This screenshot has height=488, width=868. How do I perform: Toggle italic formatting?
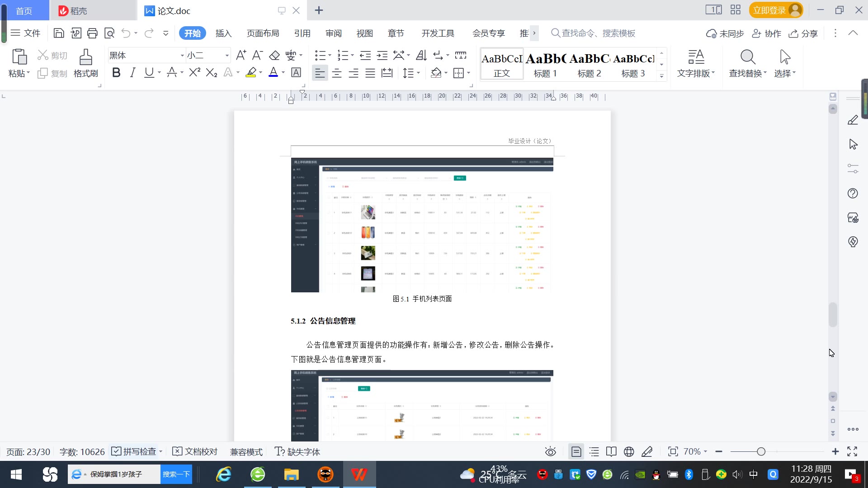coord(132,73)
